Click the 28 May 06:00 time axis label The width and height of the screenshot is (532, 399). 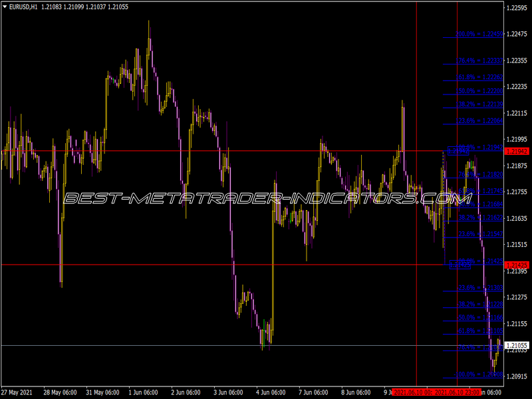click(x=60, y=392)
